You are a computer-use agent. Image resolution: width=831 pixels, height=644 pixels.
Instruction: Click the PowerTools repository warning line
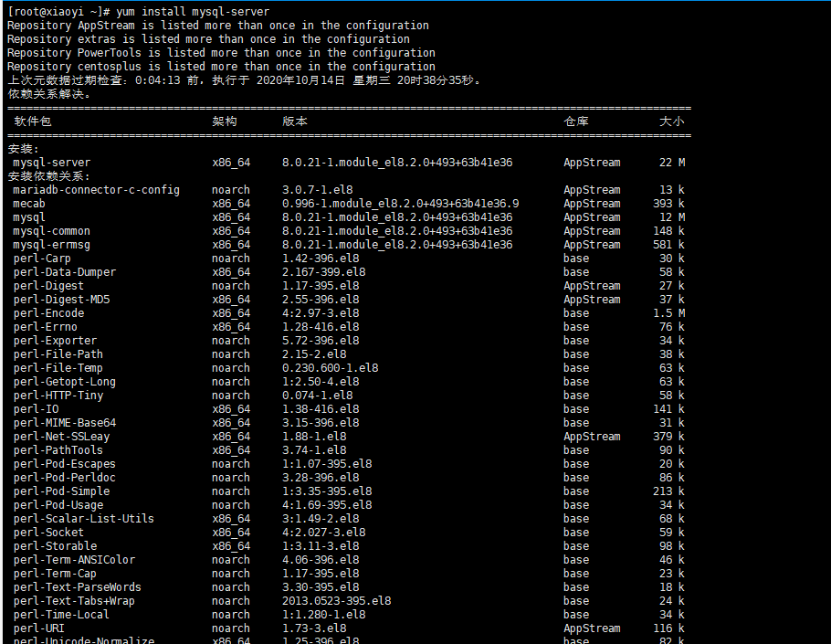coord(221,53)
